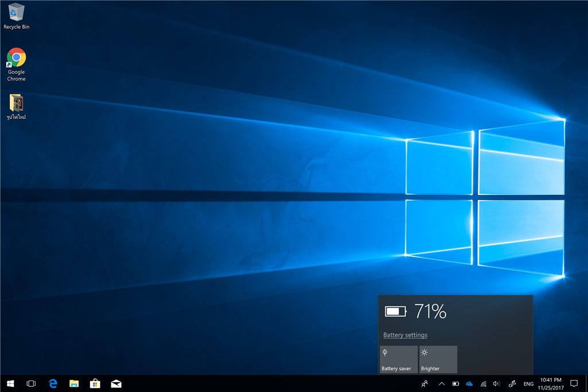Click the large battery icon in flyout
Screen dimensions: 588x392
(396, 312)
